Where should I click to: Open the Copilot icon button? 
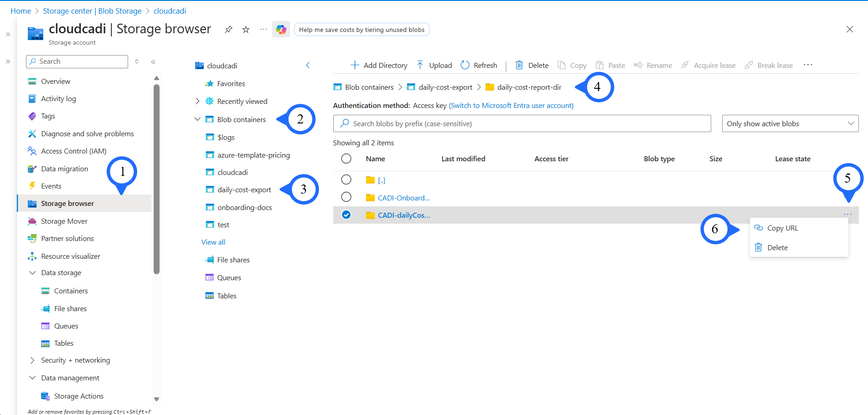pyautogui.click(x=281, y=30)
